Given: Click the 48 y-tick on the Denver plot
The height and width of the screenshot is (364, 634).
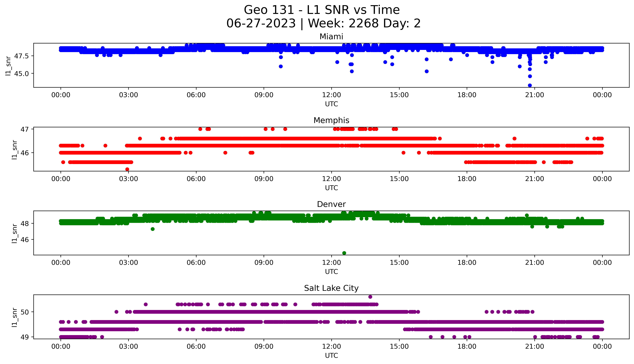Looking at the screenshot, I should [25, 223].
